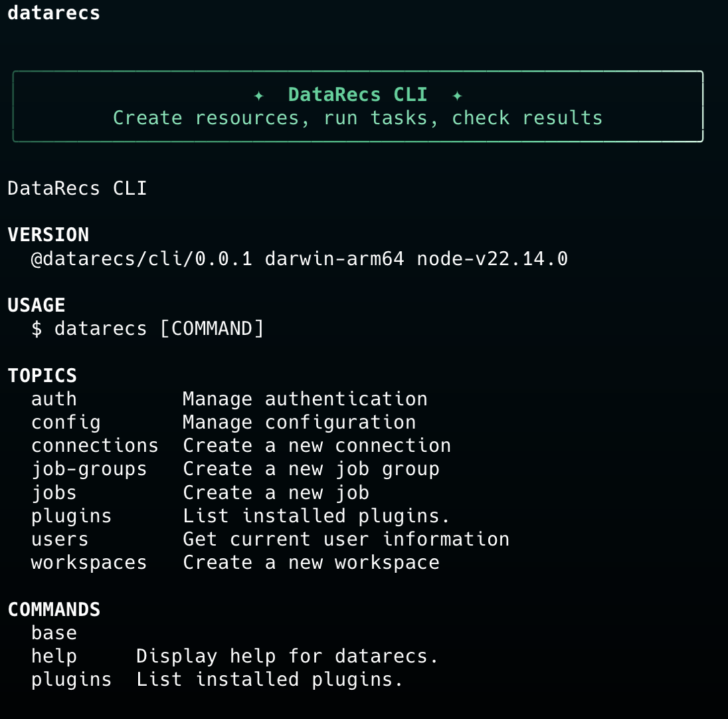This screenshot has width=728, height=719.
Task: Click the config topic entry
Action: 65,422
